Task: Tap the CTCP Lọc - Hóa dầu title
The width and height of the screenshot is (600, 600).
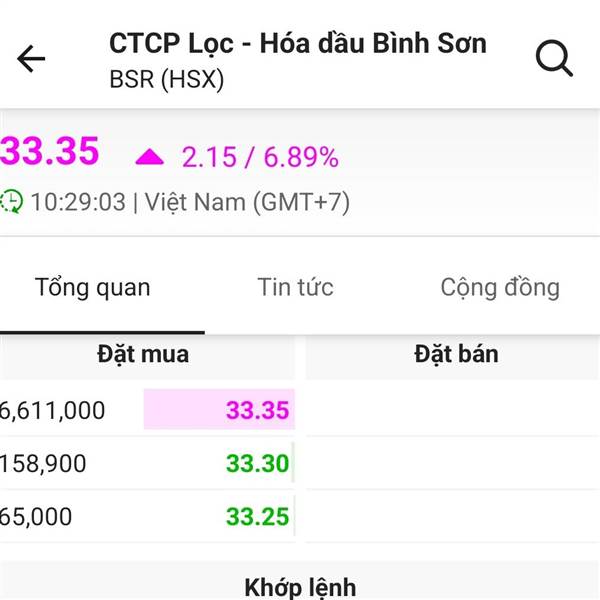Action: point(298,44)
